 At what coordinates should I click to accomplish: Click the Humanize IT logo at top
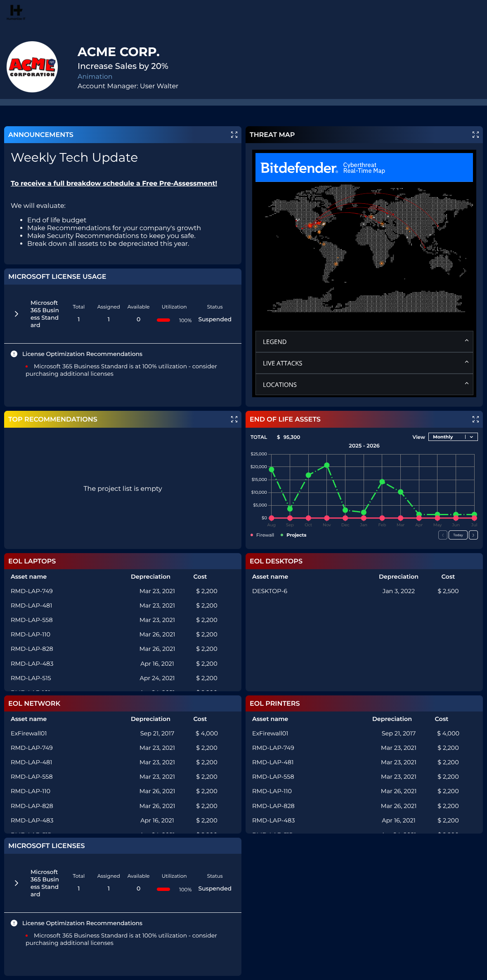tap(16, 12)
